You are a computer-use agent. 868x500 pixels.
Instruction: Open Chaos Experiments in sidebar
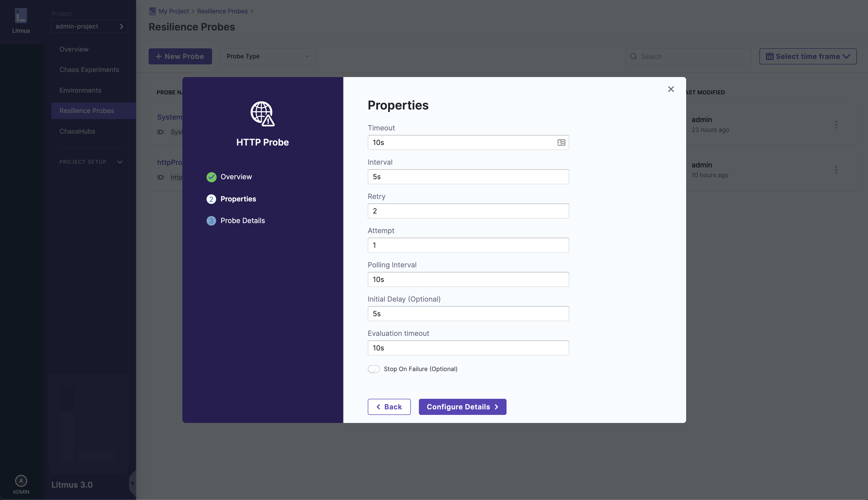[89, 70]
